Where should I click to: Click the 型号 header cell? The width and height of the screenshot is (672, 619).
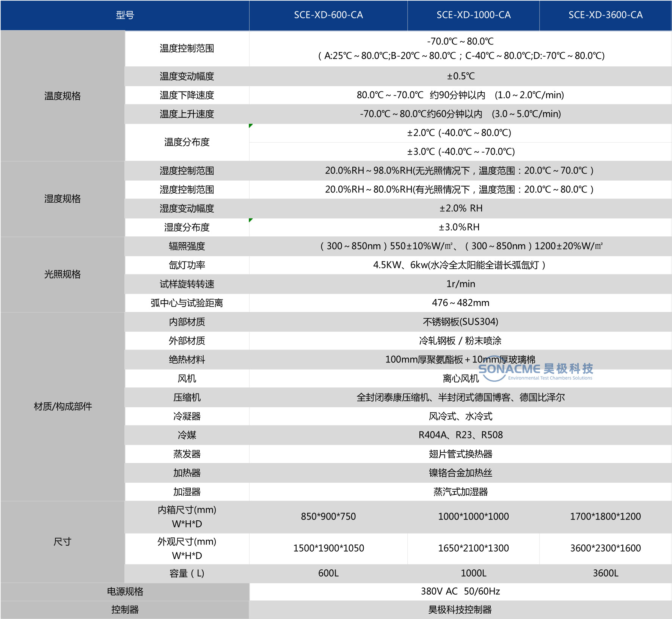coord(124,15)
